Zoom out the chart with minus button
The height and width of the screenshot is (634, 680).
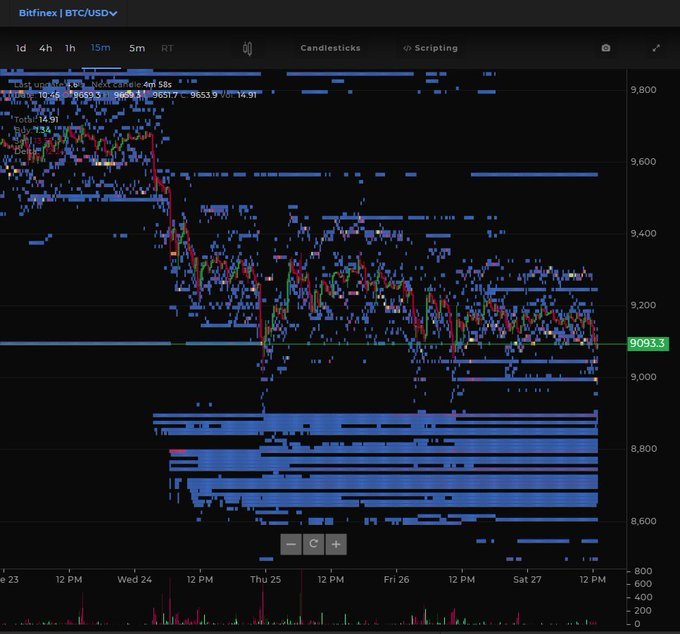(291, 545)
